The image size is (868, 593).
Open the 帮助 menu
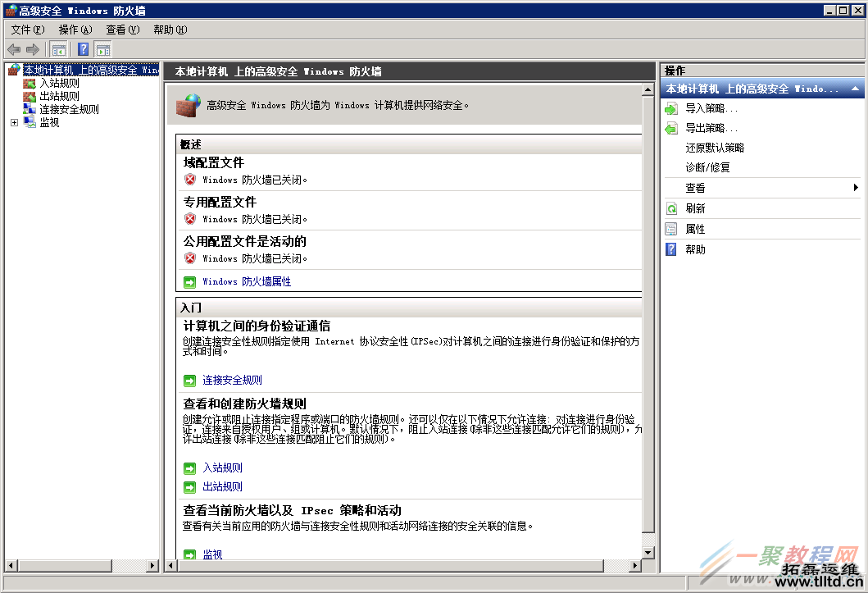point(167,29)
